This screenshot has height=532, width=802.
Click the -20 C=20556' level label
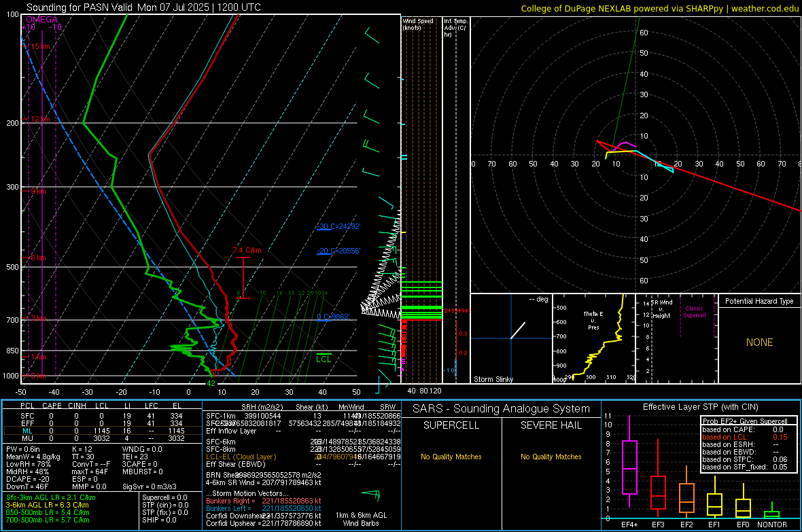(338, 251)
